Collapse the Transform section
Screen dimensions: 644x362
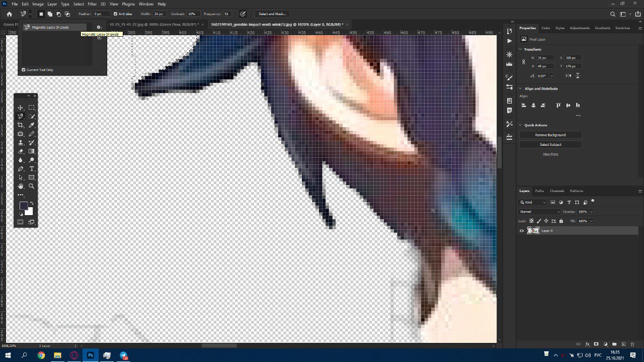pos(521,49)
